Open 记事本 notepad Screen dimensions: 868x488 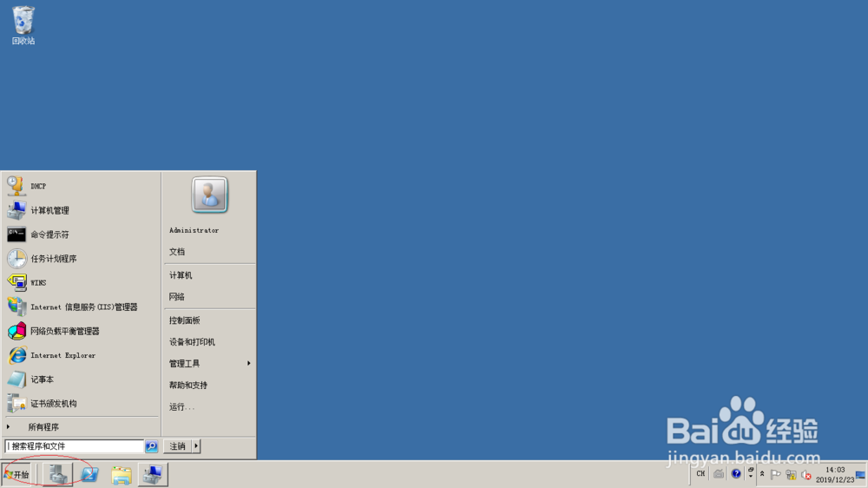coord(82,379)
